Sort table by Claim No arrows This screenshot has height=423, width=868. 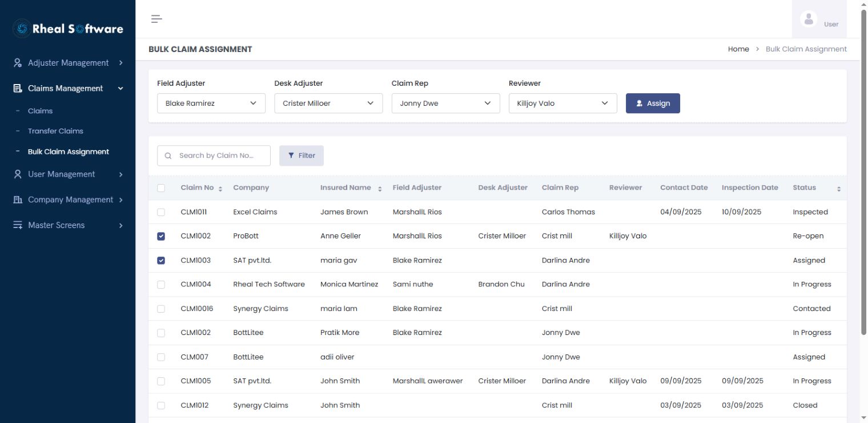coord(220,189)
